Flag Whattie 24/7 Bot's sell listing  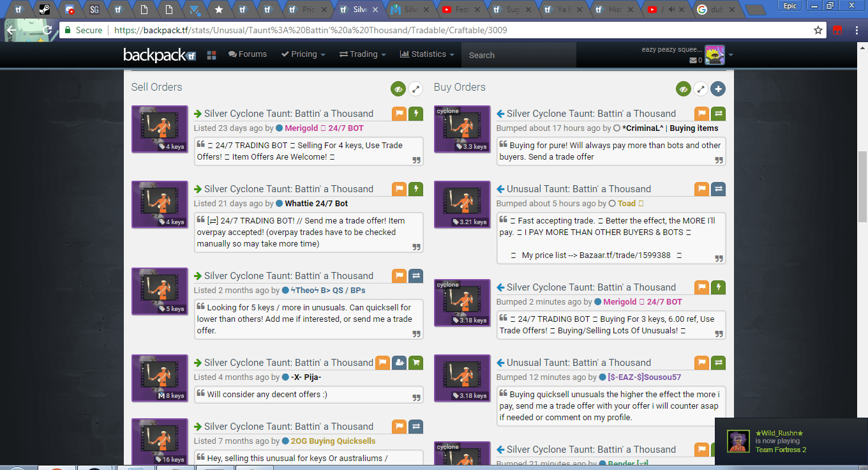(x=399, y=189)
